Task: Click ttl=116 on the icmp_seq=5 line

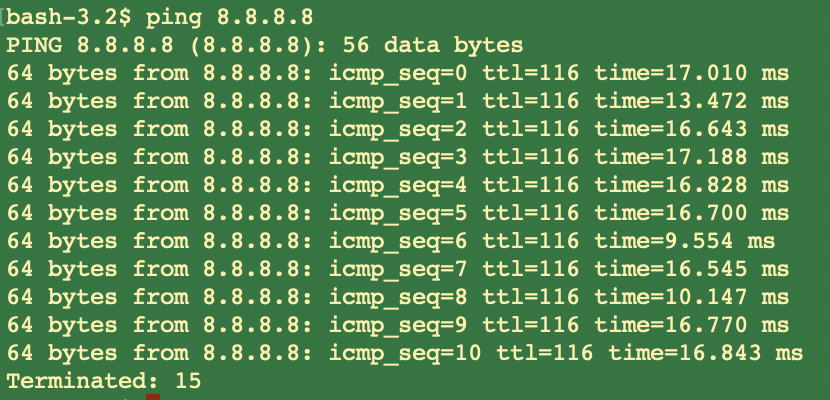Action: (531, 213)
